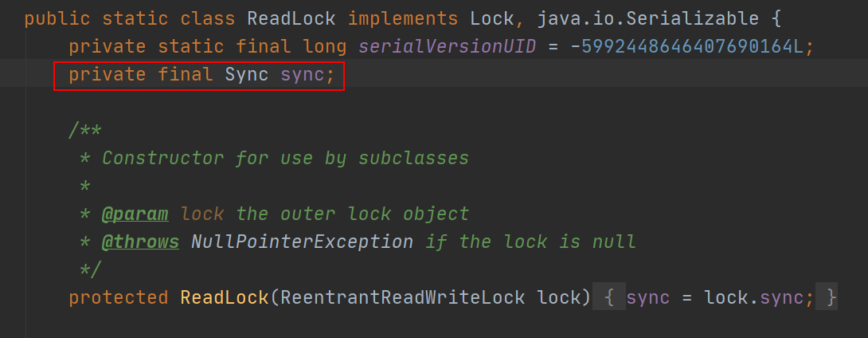Click the serialVersionUID long number literal
The image size is (868, 338).
(x=692, y=47)
